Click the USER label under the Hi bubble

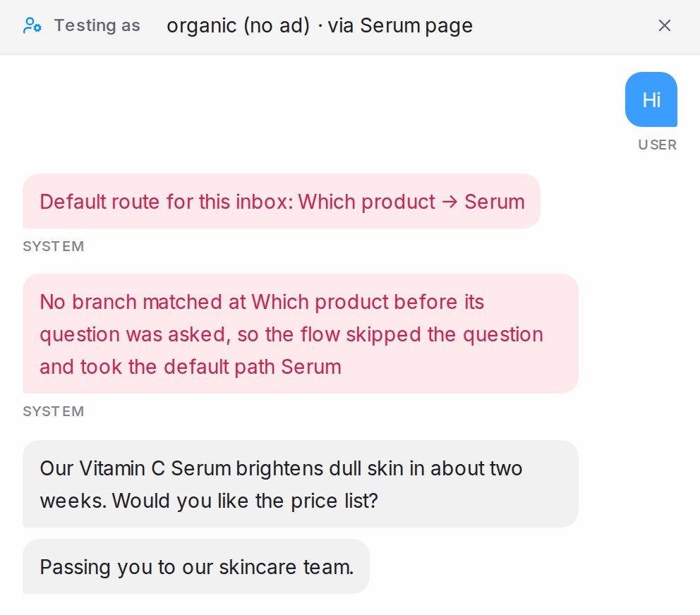(657, 145)
